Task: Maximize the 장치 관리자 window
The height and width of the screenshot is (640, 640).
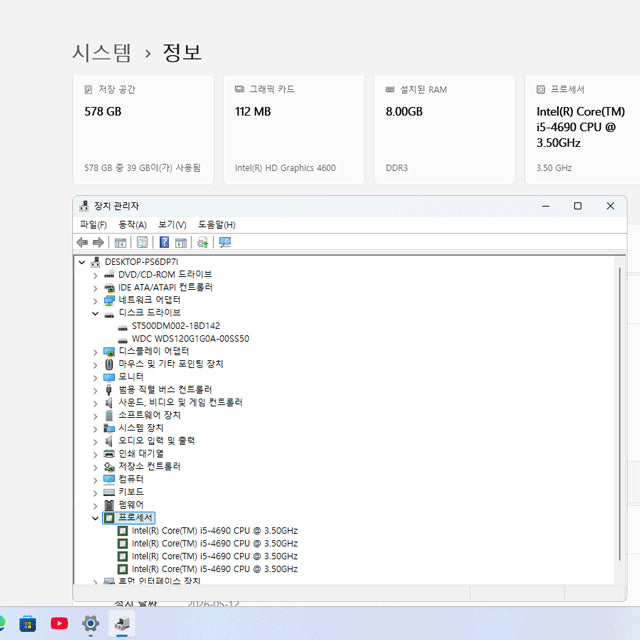Action: (578, 206)
